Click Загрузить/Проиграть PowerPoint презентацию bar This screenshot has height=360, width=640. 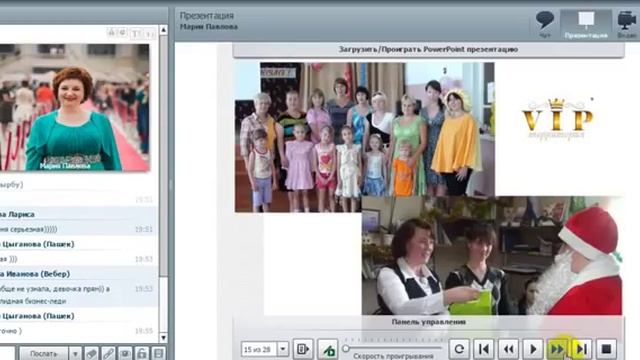(428, 49)
